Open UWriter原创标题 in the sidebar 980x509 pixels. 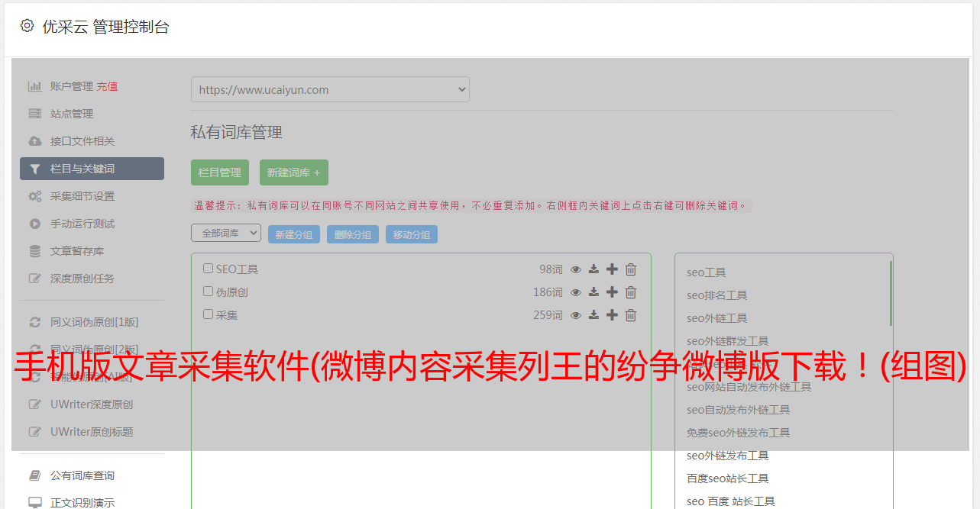coord(92,432)
